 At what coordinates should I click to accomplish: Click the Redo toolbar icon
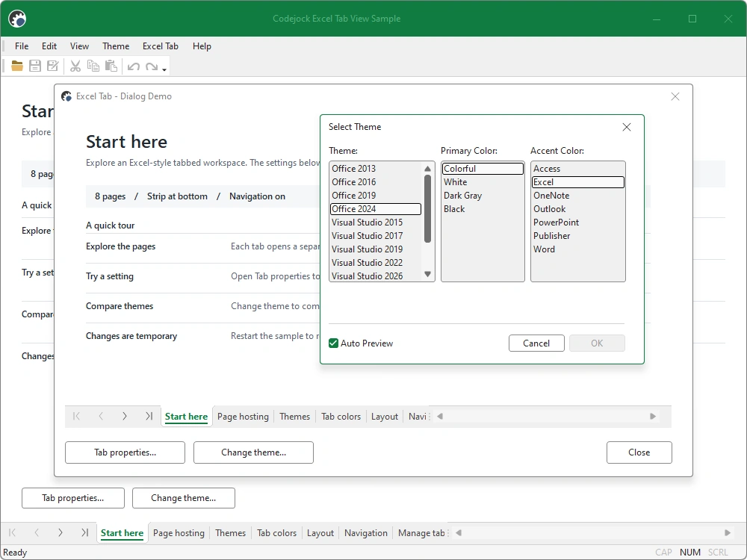tap(152, 66)
